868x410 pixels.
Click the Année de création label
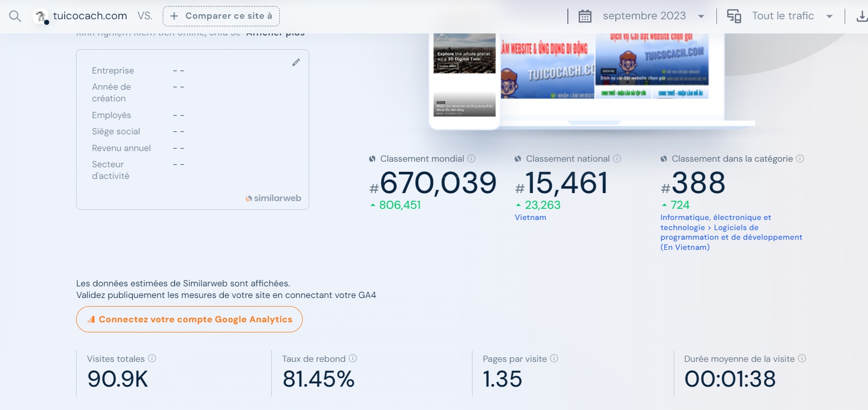pos(112,93)
